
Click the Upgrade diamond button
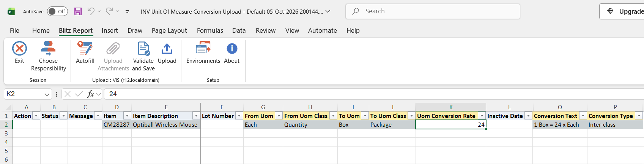pos(622,11)
